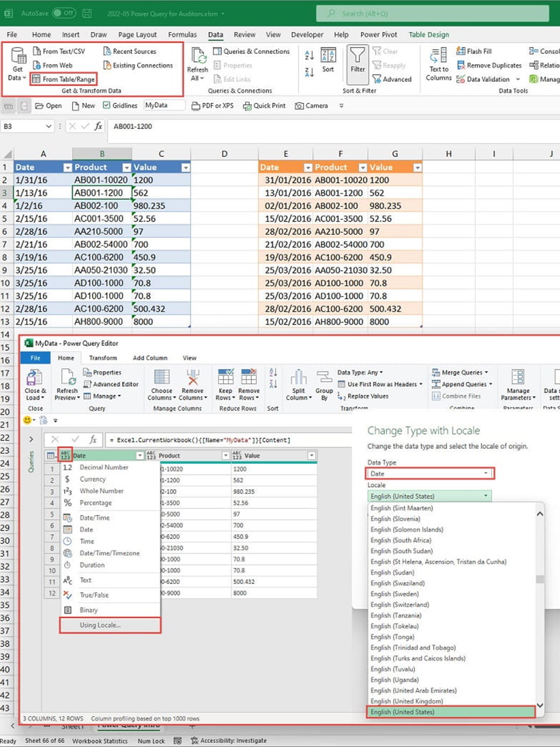Click Workbook Statistics in status bar
The width and height of the screenshot is (560, 747).
coord(100,741)
